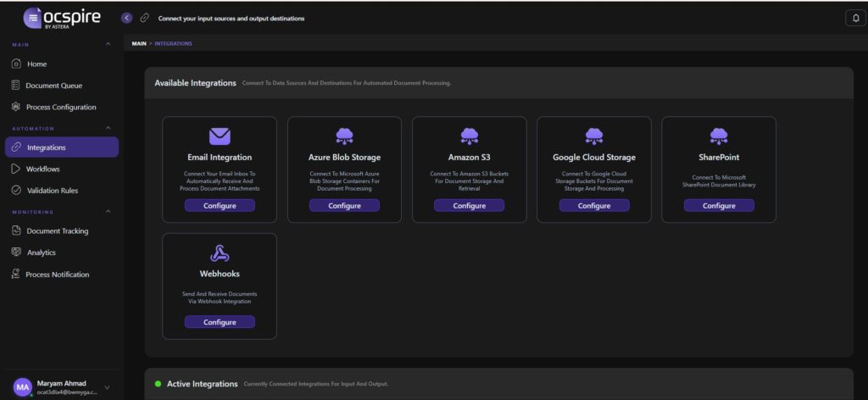Click the SharePoint cloud icon
This screenshot has height=400, width=868.
(x=719, y=136)
